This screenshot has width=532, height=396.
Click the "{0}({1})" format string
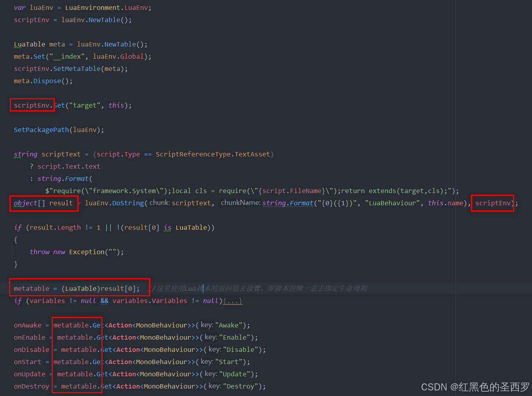click(x=335, y=203)
